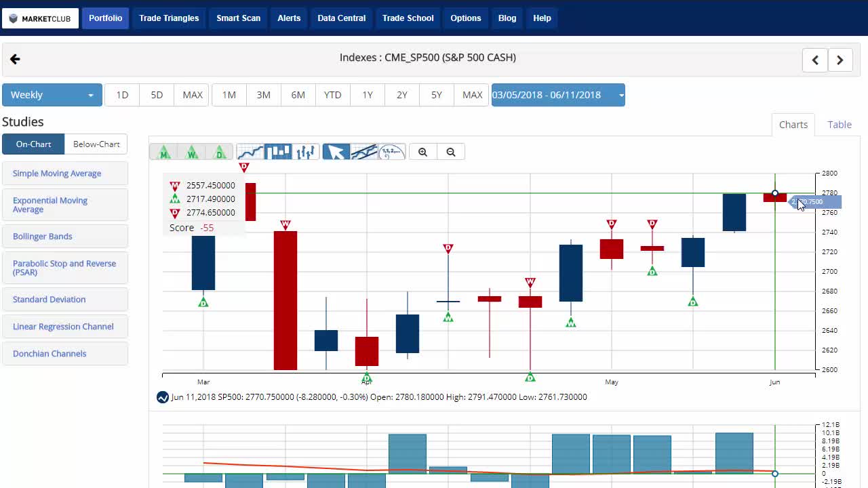Set chart range to 5D
This screenshot has height=488, width=868.
[x=157, y=95]
